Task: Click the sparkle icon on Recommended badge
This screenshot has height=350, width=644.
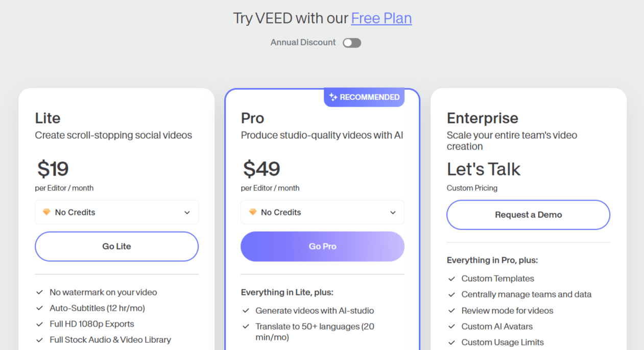Action: pos(333,97)
